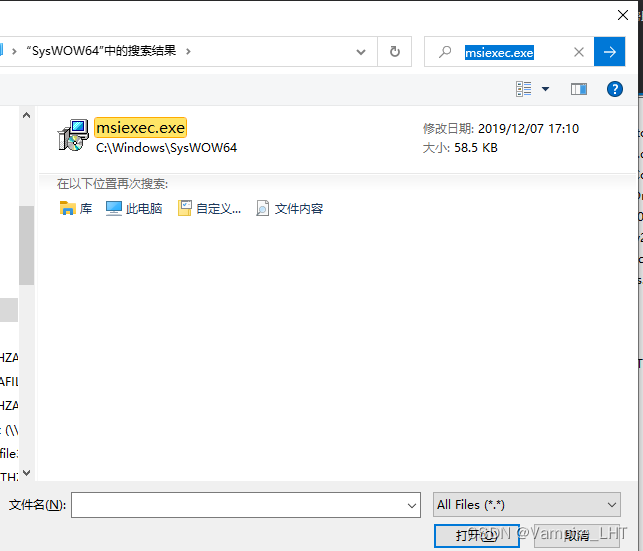643x551 pixels.
Task: Search again in file contents (文件内容)
Action: pos(290,209)
